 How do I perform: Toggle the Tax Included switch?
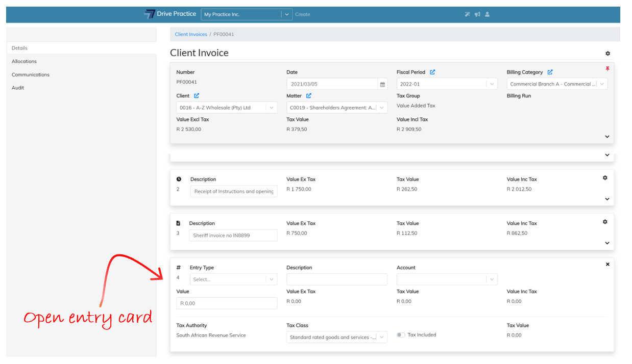401,335
